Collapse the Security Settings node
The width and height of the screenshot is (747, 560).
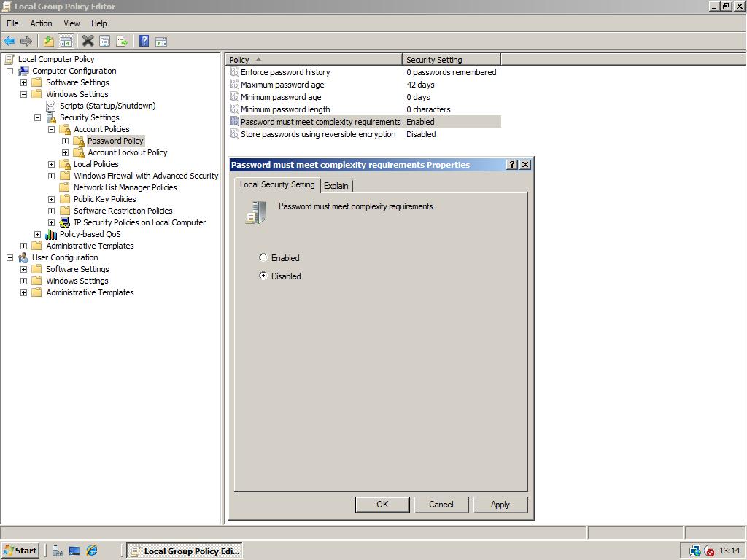pos(38,117)
